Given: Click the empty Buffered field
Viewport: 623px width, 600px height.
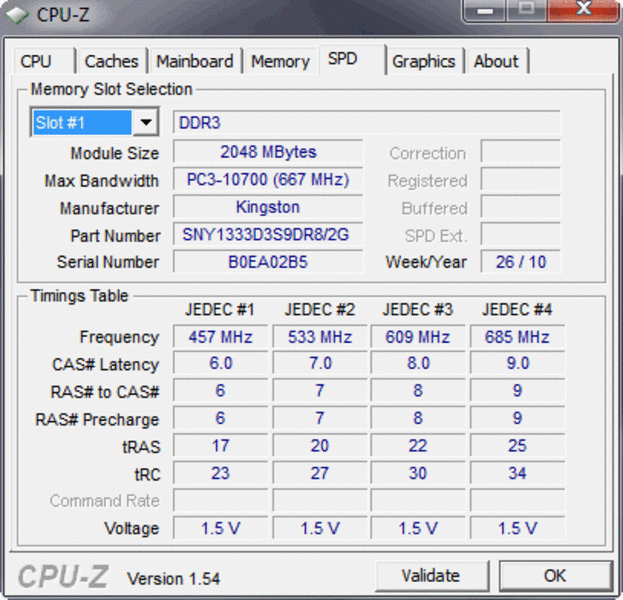Looking at the screenshot, I should click(x=520, y=207).
